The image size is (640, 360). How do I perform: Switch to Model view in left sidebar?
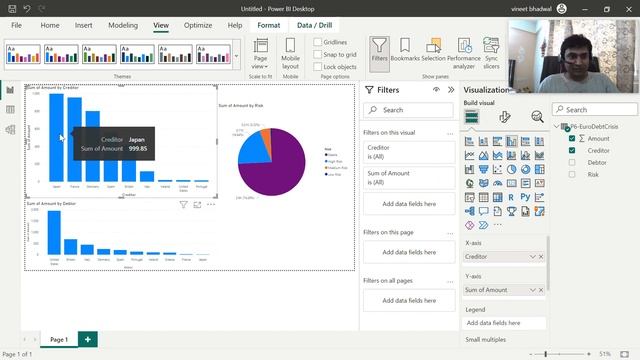point(10,129)
